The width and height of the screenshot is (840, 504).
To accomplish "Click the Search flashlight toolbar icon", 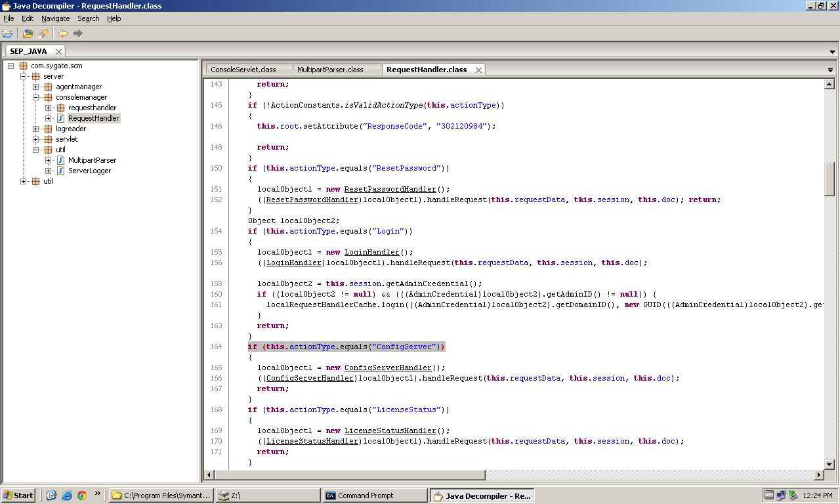I will pos(43,33).
